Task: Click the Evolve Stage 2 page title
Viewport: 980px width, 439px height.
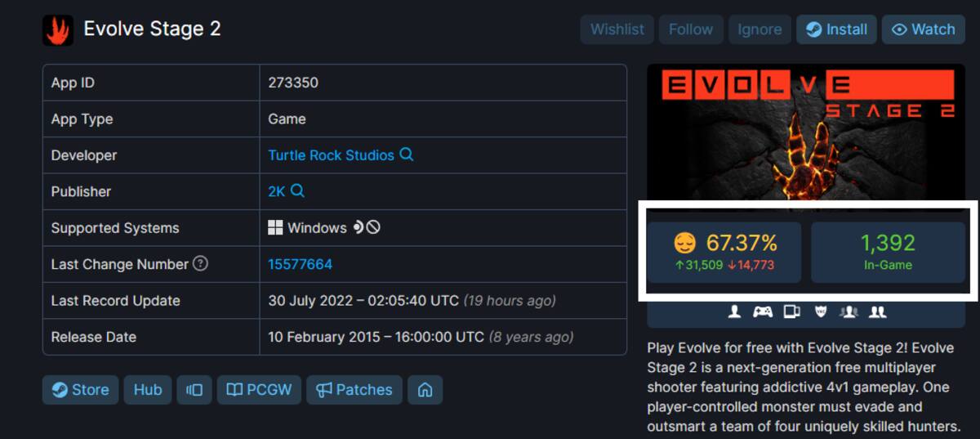Action: point(153,29)
